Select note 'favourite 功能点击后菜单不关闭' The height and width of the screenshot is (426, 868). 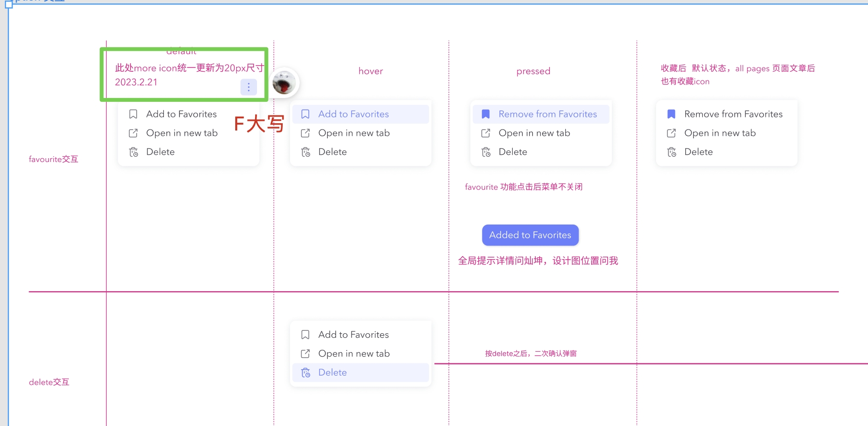[x=524, y=187]
